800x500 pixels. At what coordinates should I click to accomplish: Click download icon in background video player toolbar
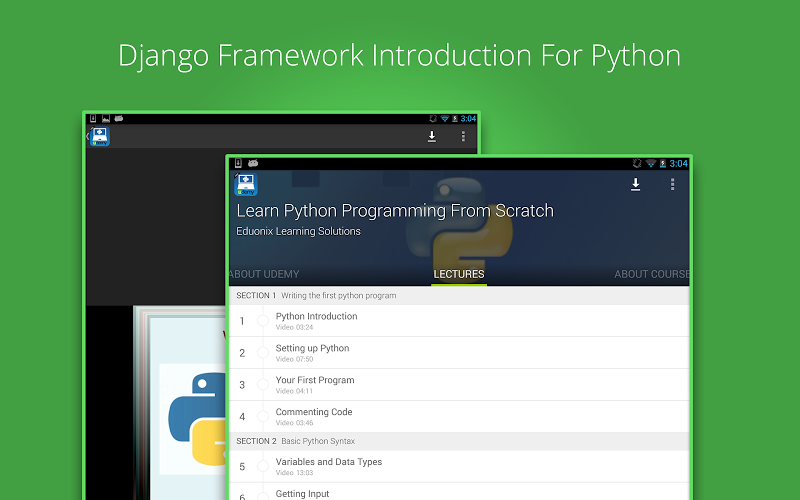432,136
